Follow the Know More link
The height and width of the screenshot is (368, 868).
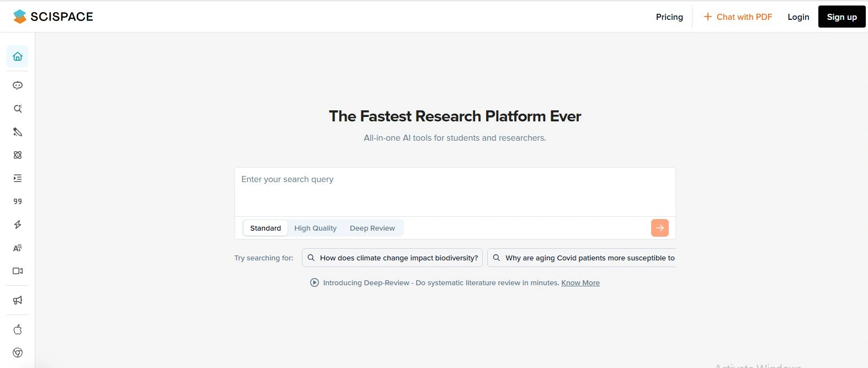point(581,282)
